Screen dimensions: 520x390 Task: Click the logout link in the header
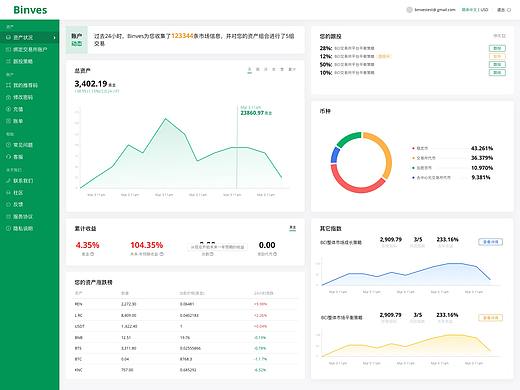(x=504, y=10)
